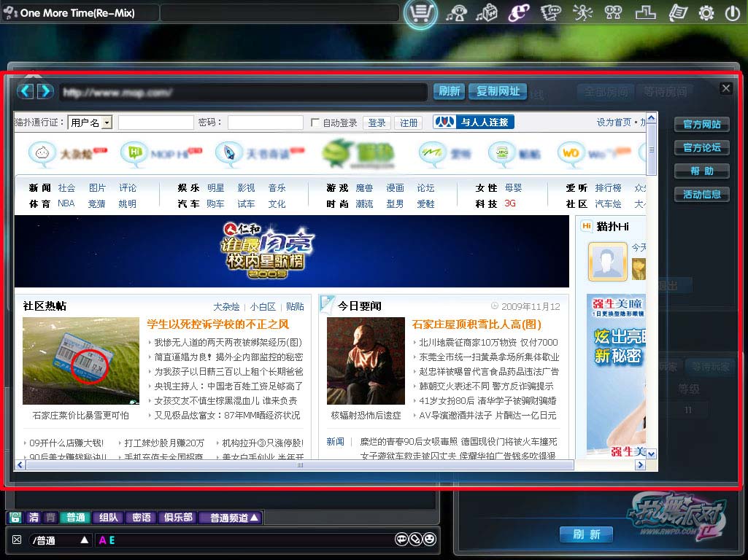
Task: Open the speech-bubble emote icon
Action: point(401,539)
